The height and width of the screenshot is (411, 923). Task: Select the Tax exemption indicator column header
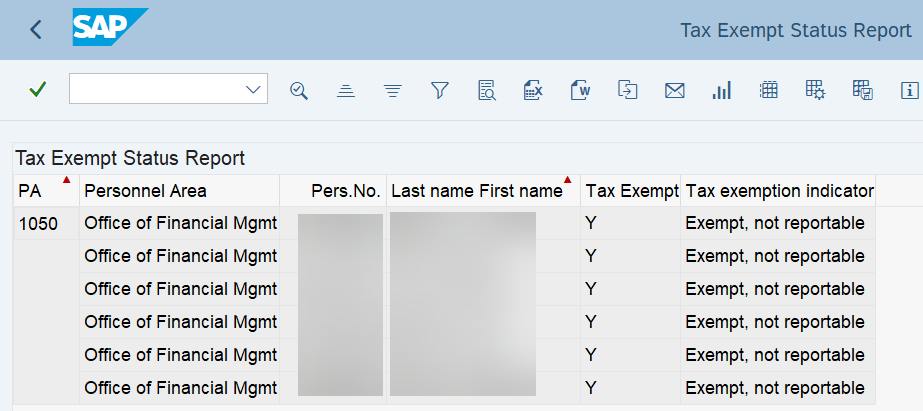[x=779, y=191]
